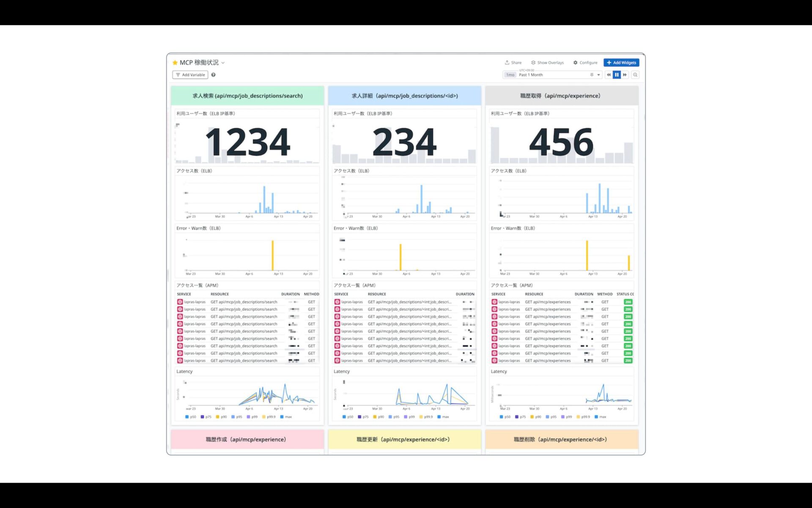Open the Past 1 Month time dropdown arrow
This screenshot has height=508, width=812.
(x=598, y=75)
